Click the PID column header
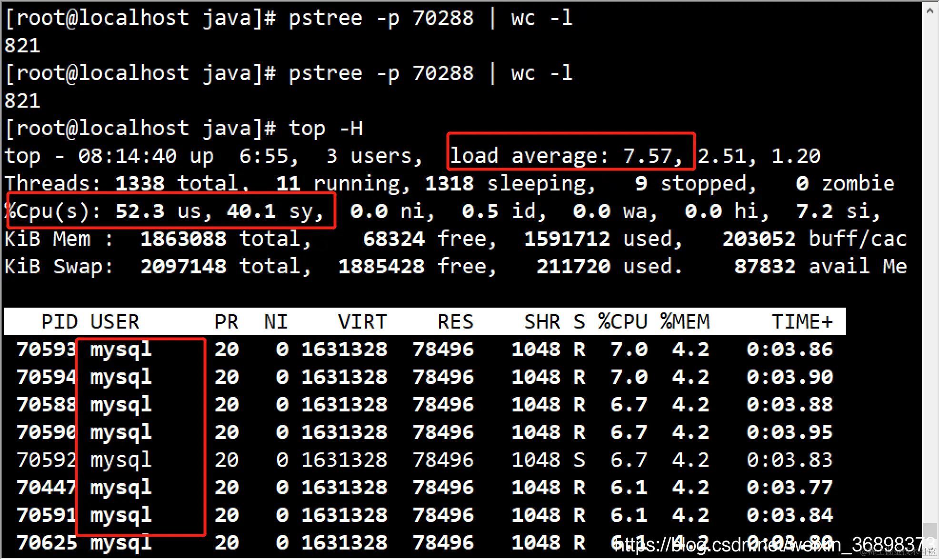Viewport: 940px width, 560px height. [59, 322]
